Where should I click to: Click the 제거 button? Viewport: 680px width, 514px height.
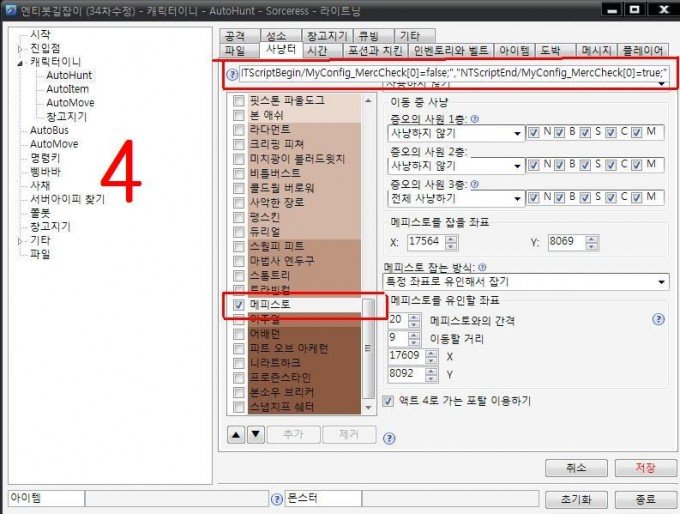click(349, 434)
